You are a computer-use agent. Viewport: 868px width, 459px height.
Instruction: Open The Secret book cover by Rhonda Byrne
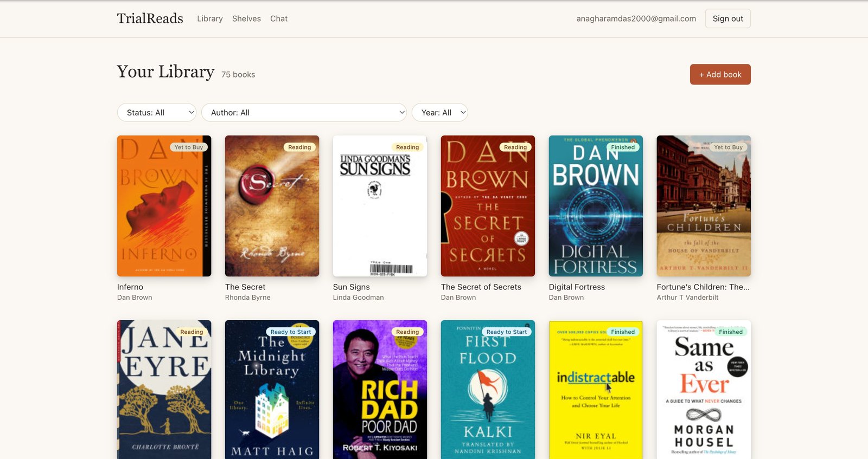pos(272,206)
